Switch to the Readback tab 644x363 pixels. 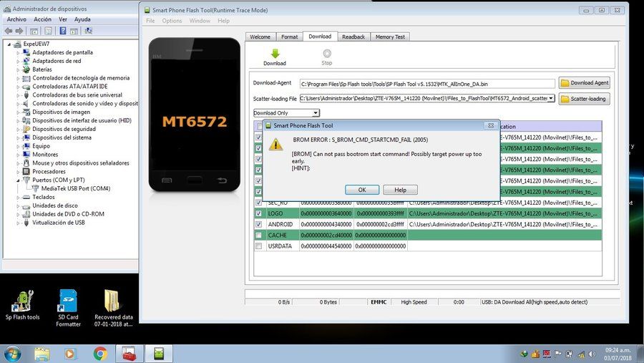pos(353,37)
